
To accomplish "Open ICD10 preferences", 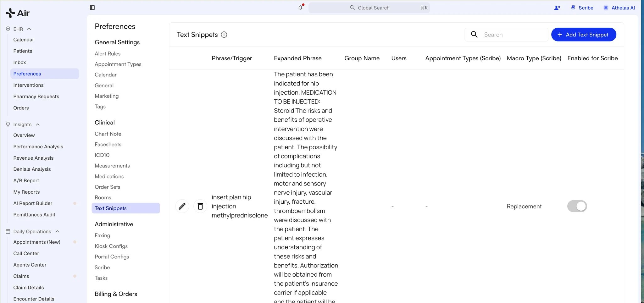I will [x=102, y=155].
